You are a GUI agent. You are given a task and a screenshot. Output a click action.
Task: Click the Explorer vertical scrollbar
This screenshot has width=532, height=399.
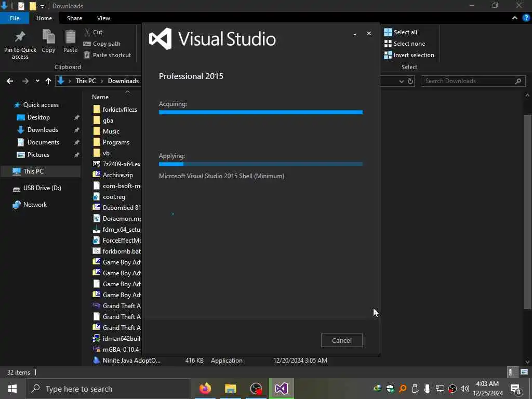pos(527,212)
